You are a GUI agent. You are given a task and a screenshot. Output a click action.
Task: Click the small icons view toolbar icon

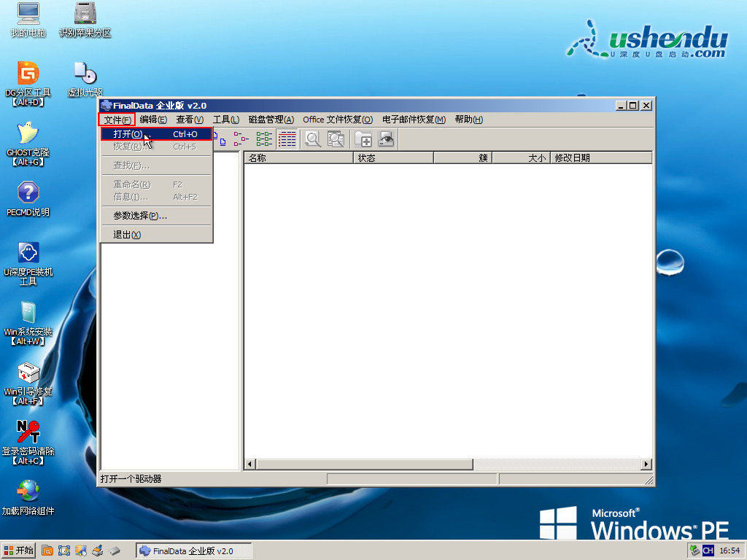pyautogui.click(x=220, y=139)
